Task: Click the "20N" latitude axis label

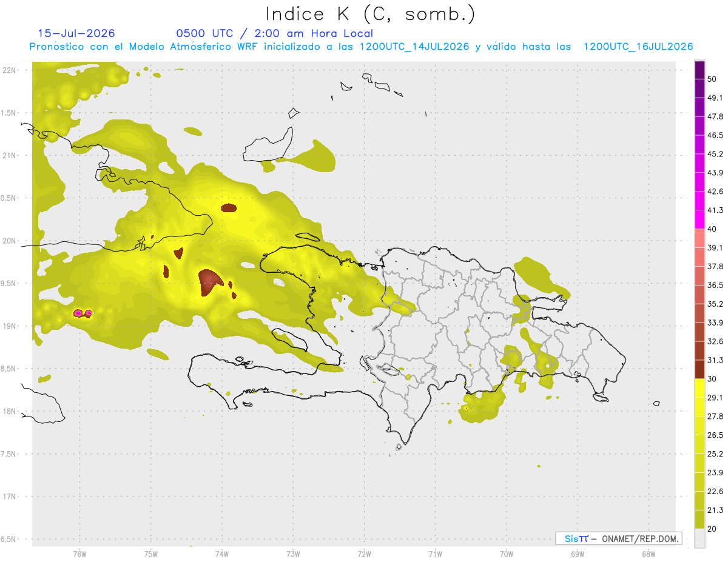Action: [10, 241]
